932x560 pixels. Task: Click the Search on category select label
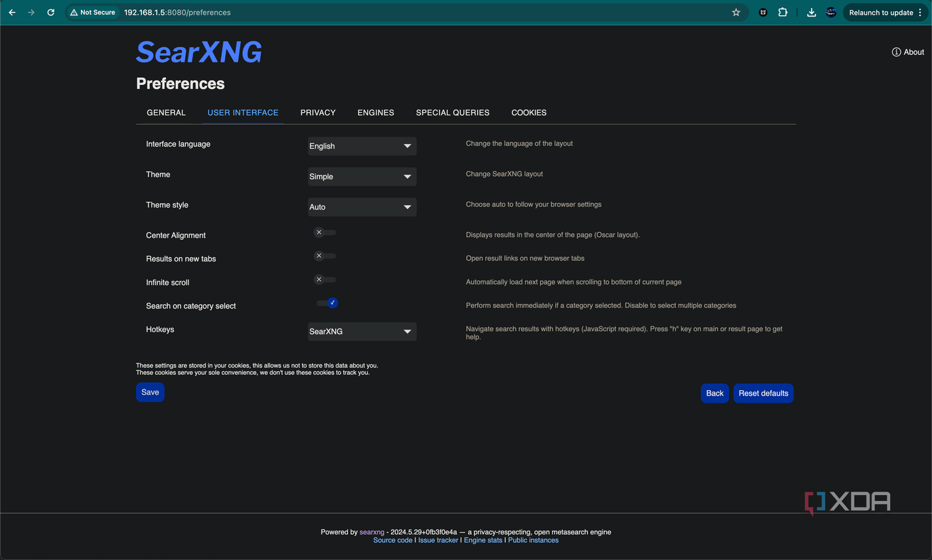[x=191, y=306]
